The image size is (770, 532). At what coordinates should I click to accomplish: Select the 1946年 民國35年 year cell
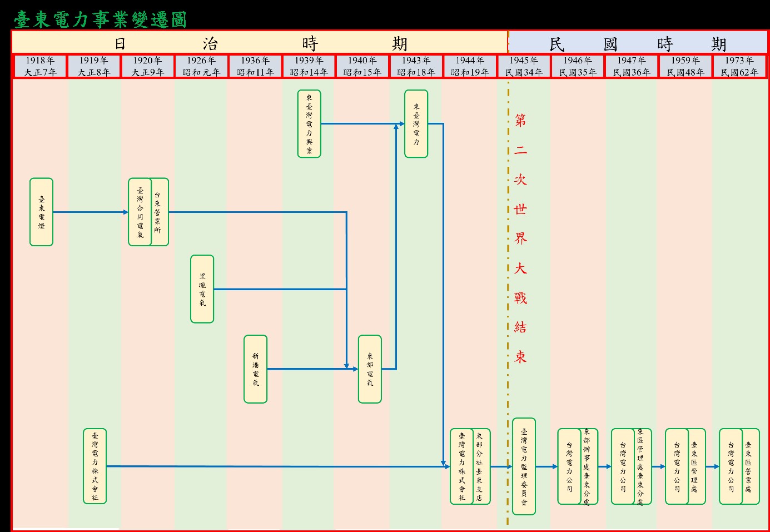(x=578, y=66)
